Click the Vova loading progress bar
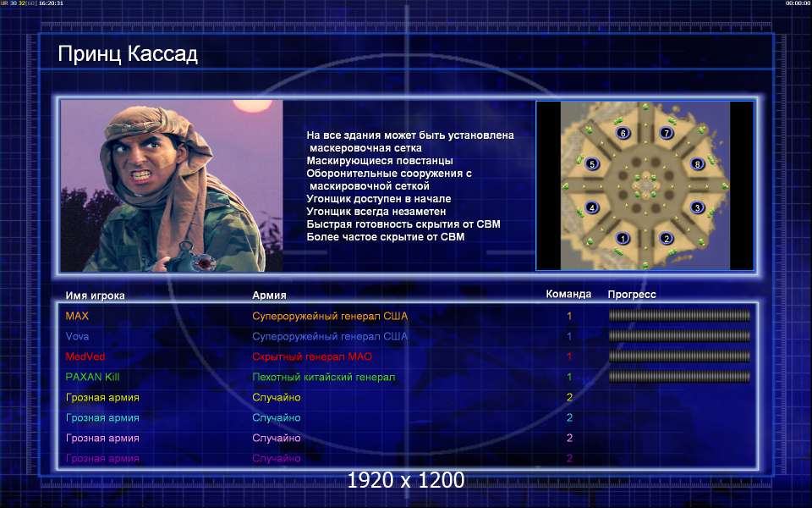812x508 pixels. tap(679, 336)
